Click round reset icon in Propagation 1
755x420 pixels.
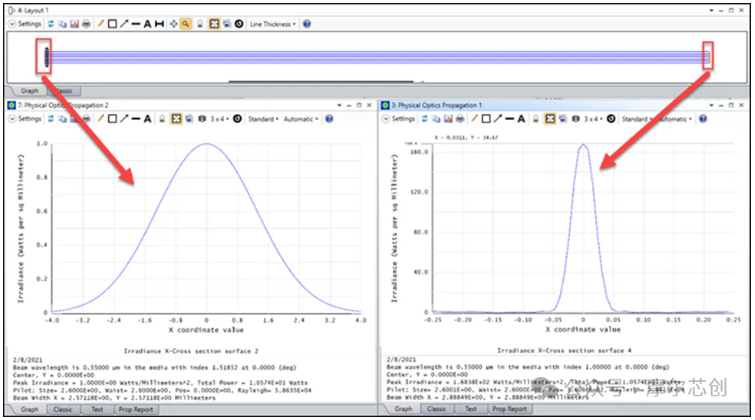[x=611, y=118]
